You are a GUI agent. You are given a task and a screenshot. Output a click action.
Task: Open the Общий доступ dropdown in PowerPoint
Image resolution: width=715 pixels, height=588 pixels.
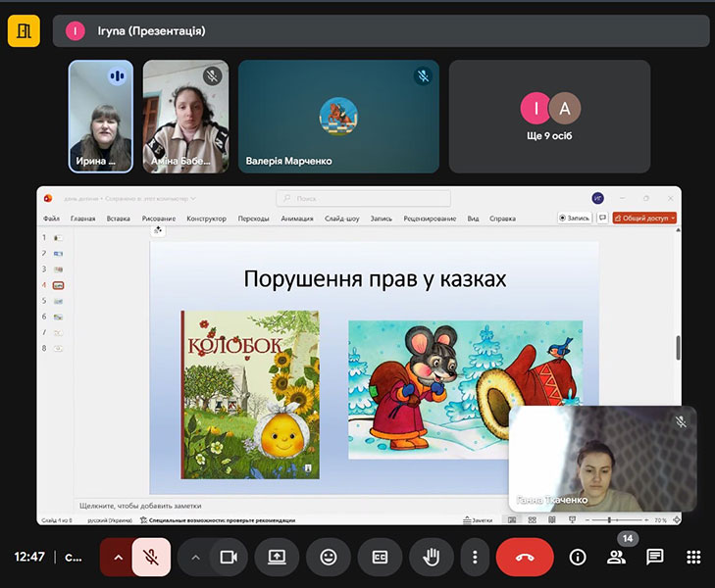[x=645, y=219]
